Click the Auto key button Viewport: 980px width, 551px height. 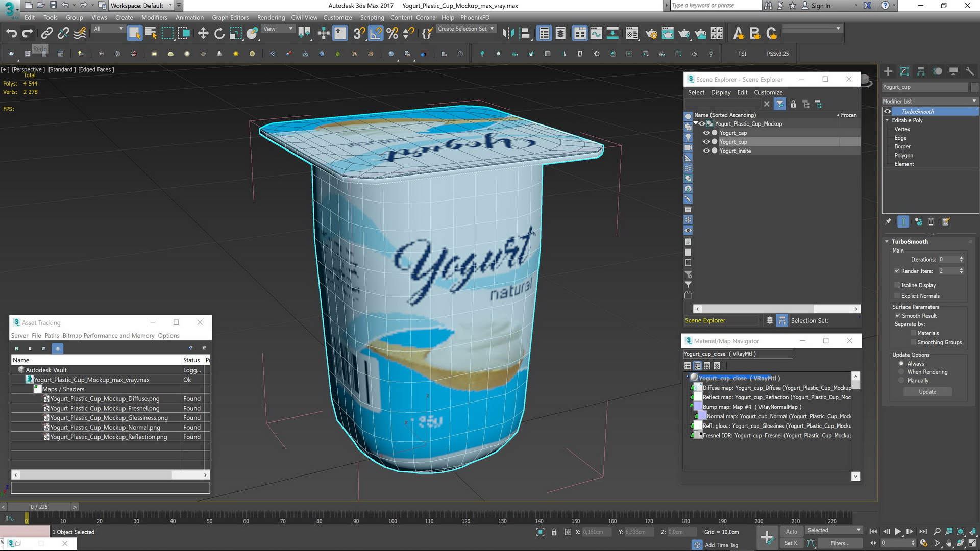[x=791, y=531]
